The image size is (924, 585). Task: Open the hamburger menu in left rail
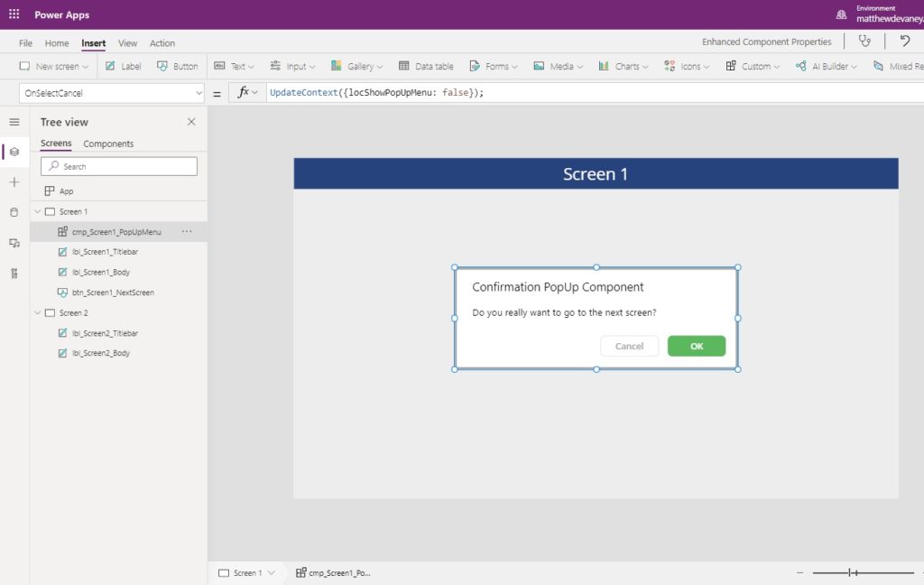click(x=14, y=122)
